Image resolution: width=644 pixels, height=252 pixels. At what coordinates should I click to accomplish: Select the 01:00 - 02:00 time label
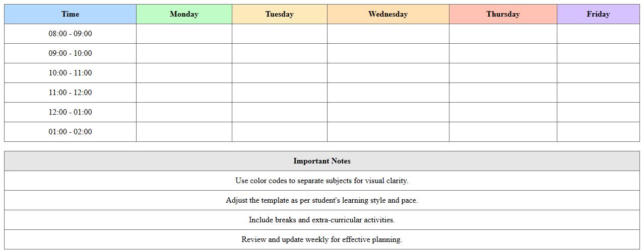point(70,132)
